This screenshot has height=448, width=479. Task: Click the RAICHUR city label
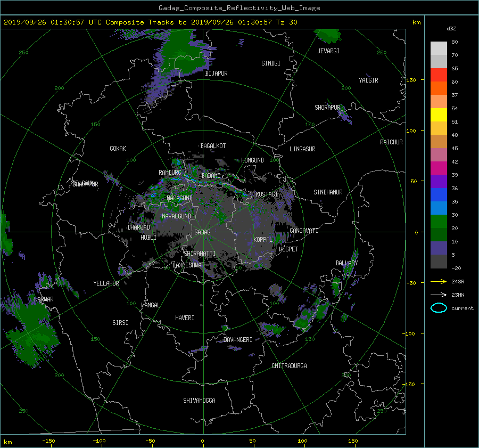[391, 142]
